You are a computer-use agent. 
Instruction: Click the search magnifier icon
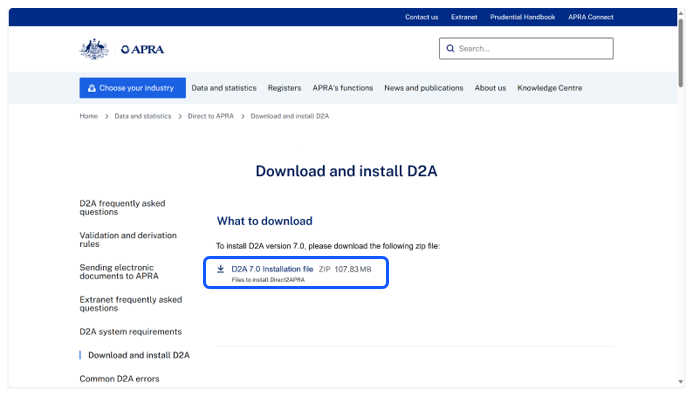[450, 49]
